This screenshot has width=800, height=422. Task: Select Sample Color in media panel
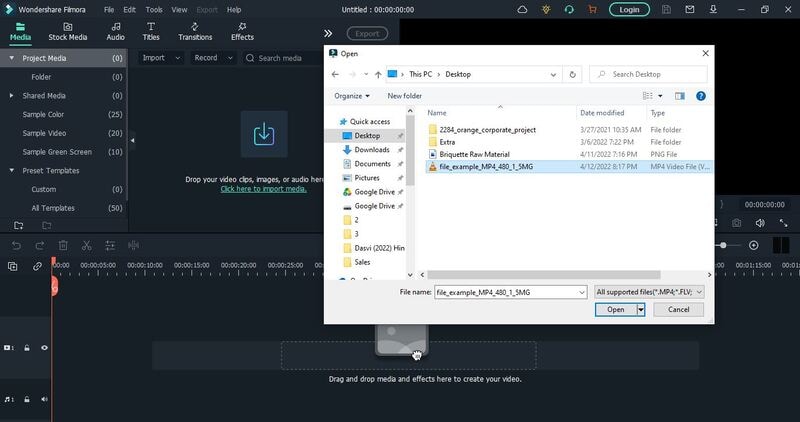coord(43,114)
